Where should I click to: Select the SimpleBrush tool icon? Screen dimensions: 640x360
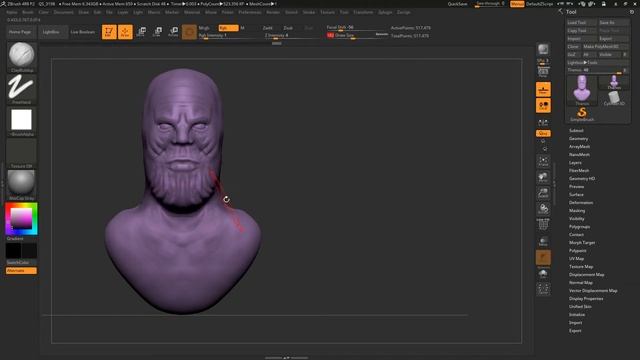click(x=582, y=114)
